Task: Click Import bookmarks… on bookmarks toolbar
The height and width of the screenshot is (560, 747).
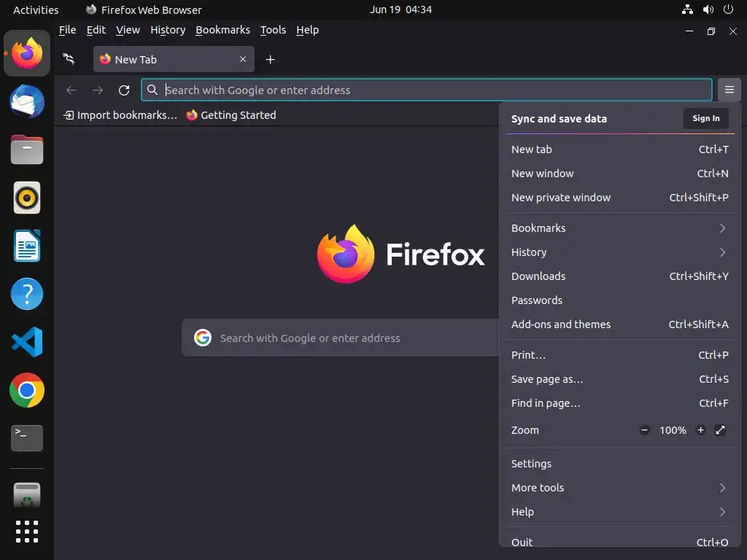Action: click(x=120, y=115)
